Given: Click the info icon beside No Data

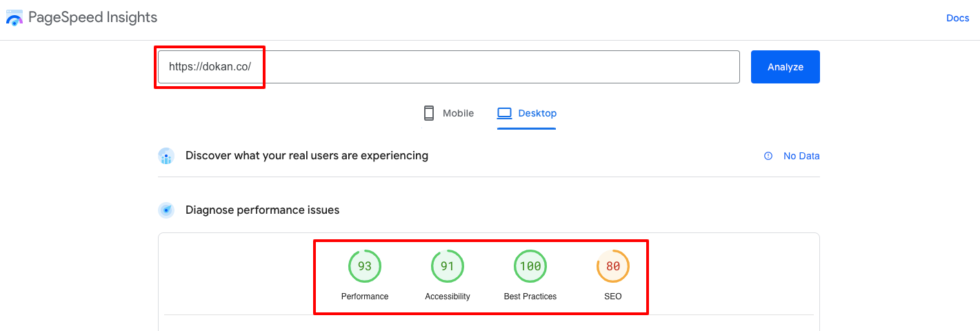Looking at the screenshot, I should [x=768, y=157].
